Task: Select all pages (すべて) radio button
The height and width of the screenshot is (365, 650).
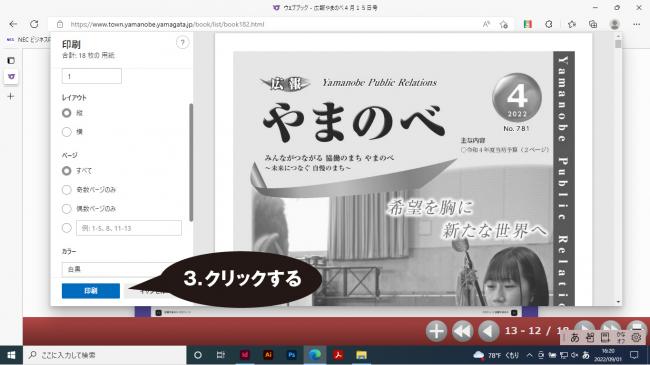Action: 66,170
